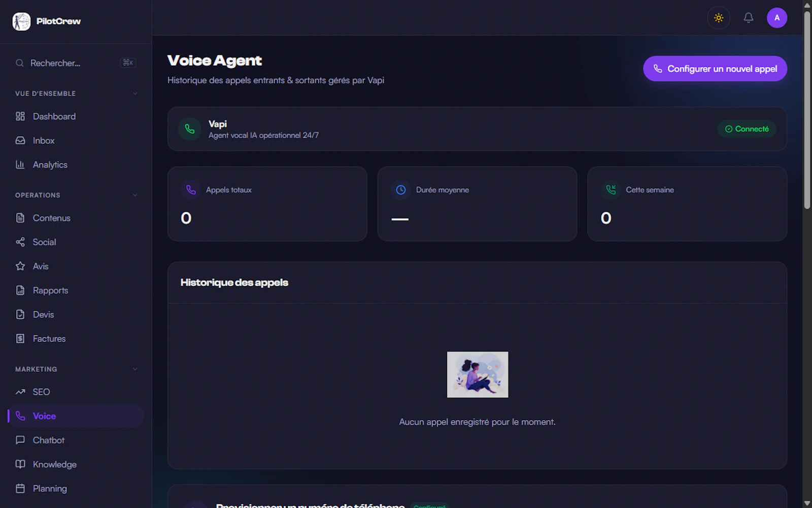Select the Avis menu entry
Viewport: 812px width, 508px height.
(x=76, y=266)
